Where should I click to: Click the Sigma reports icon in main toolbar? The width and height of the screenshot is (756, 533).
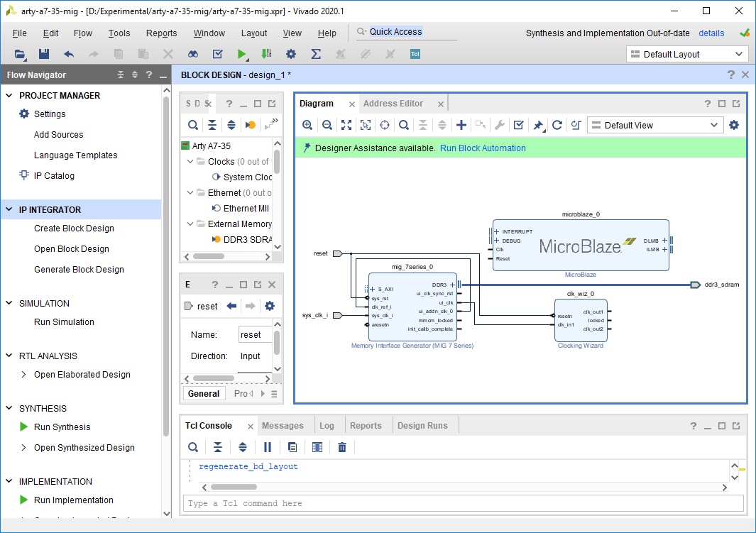pyautogui.click(x=316, y=54)
